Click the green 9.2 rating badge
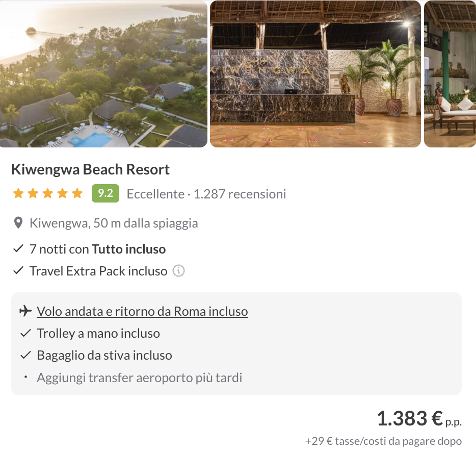 pyautogui.click(x=105, y=194)
